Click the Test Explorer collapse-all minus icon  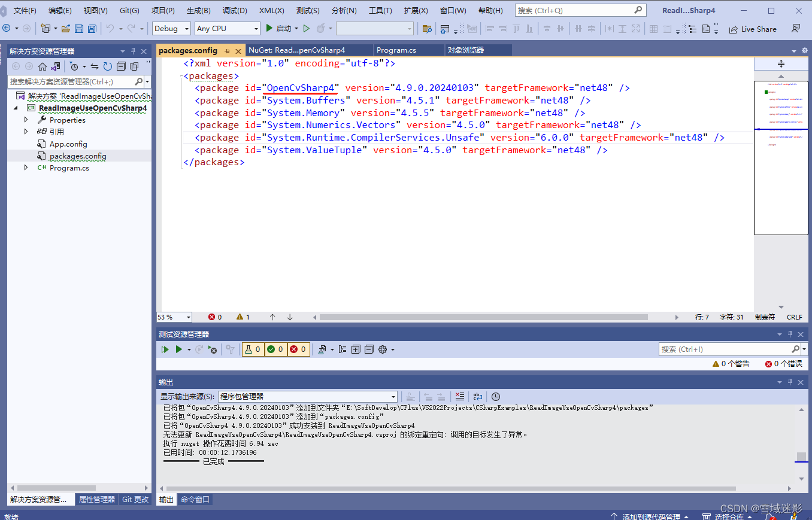click(x=369, y=349)
